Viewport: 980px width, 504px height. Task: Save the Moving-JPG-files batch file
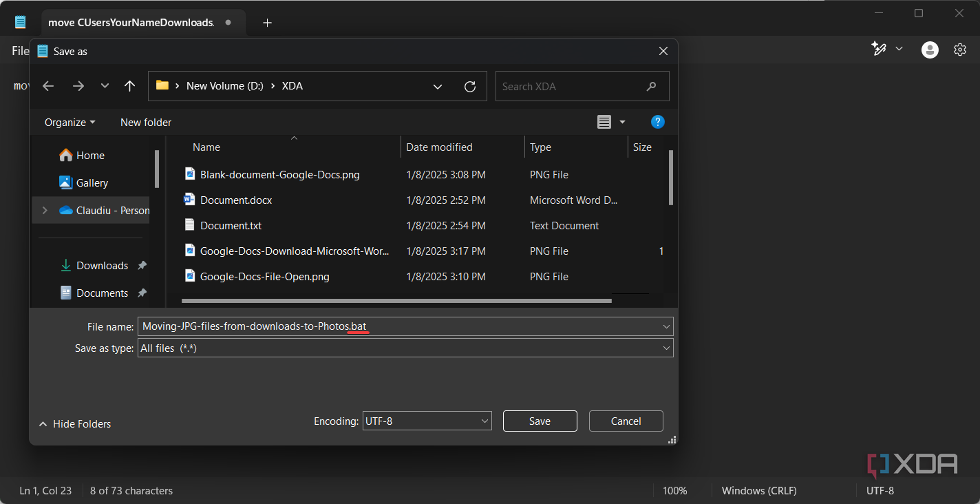[x=540, y=421]
